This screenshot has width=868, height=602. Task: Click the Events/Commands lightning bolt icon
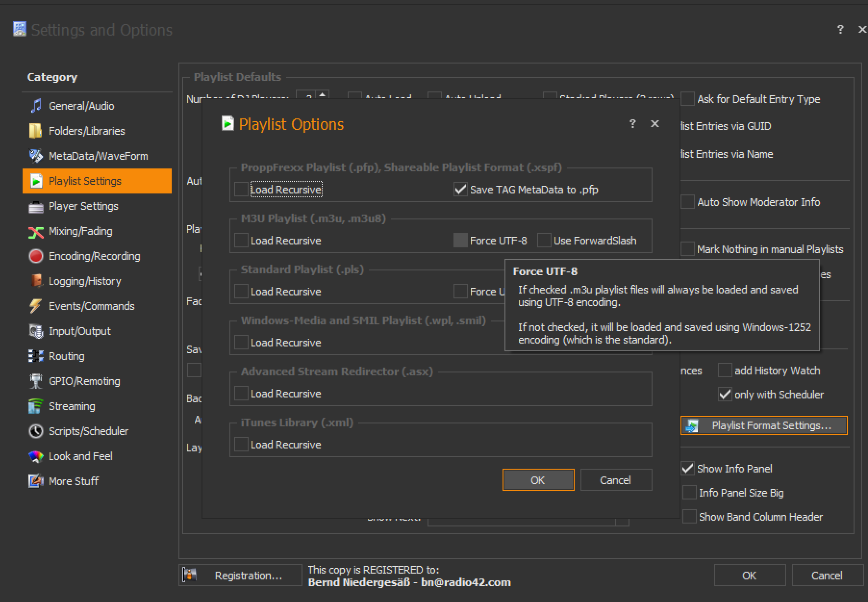tap(36, 306)
